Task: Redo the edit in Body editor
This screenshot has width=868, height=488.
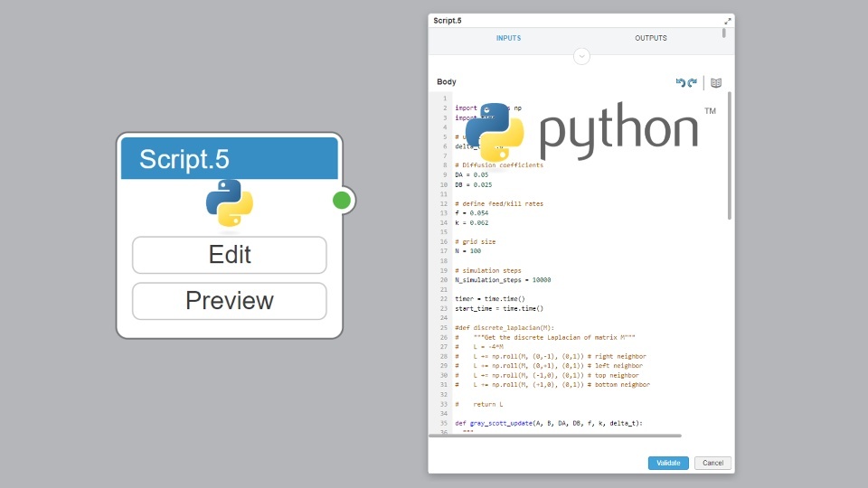Action: coord(692,82)
